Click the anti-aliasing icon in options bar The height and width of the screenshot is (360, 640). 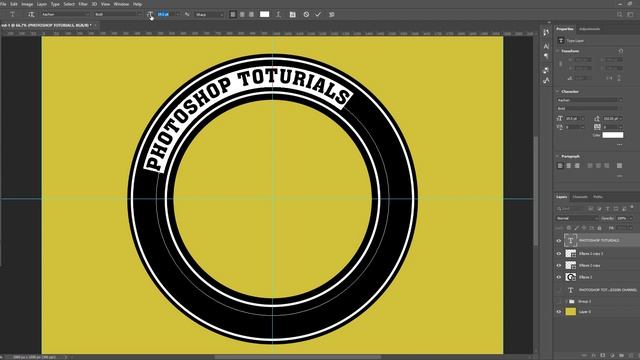tap(187, 14)
